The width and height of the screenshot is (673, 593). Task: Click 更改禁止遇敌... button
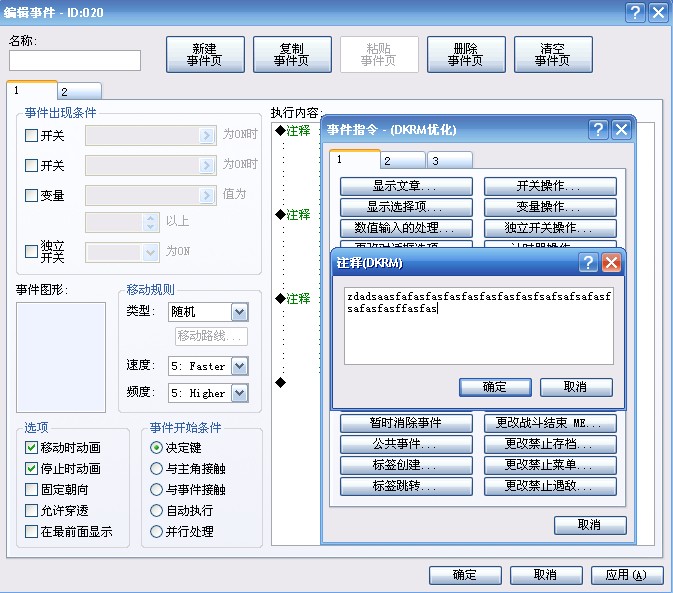tap(550, 487)
